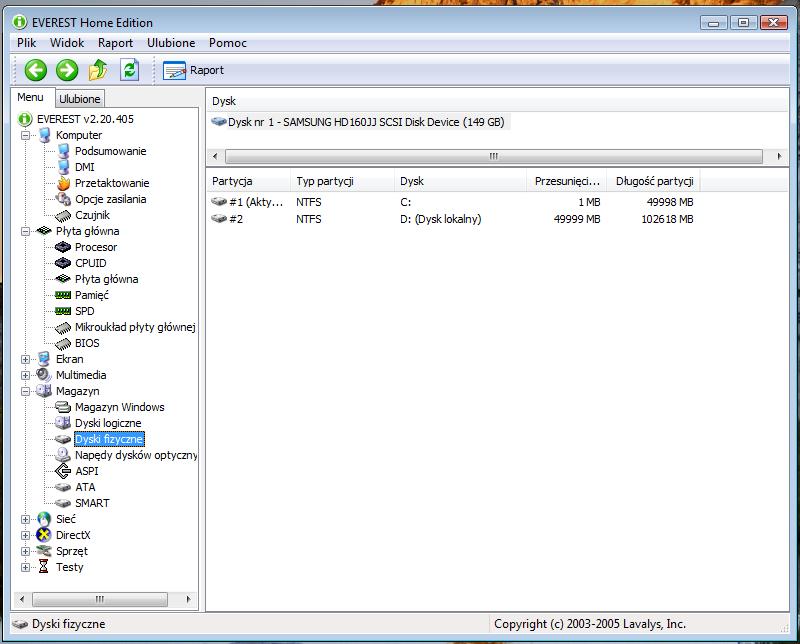Sort by the Typ partycji column header
Screen dimensions: 800x644
(342, 181)
